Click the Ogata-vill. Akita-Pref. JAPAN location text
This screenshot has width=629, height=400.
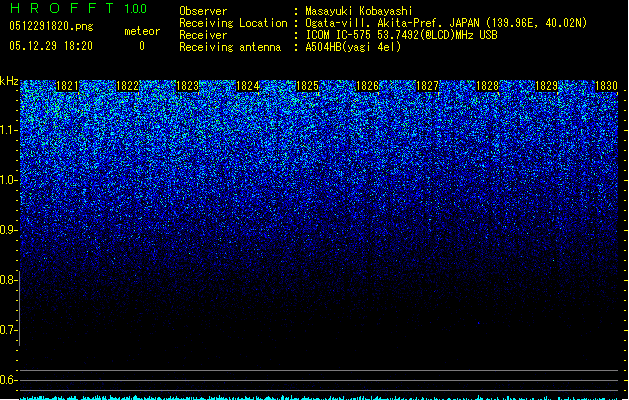pos(446,23)
